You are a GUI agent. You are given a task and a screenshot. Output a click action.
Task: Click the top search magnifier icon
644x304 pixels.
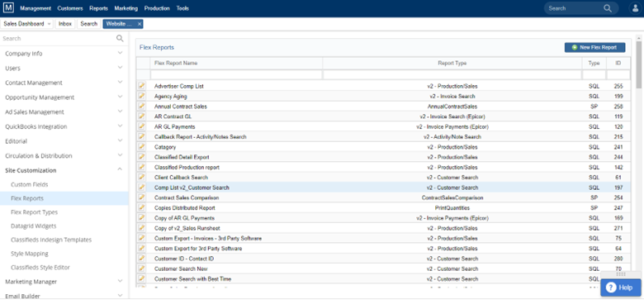point(608,8)
